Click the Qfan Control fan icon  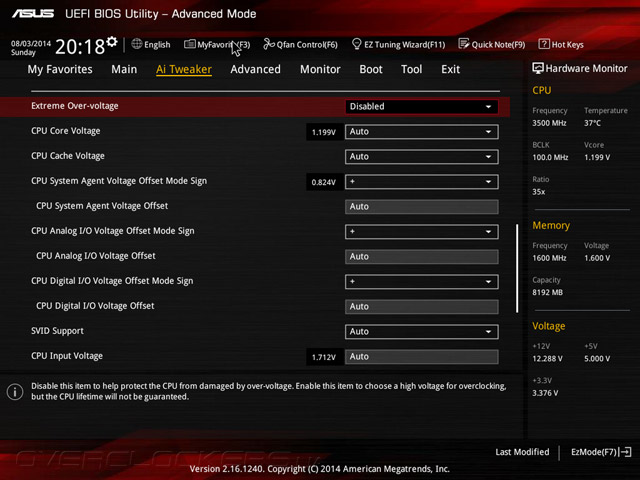point(269,44)
